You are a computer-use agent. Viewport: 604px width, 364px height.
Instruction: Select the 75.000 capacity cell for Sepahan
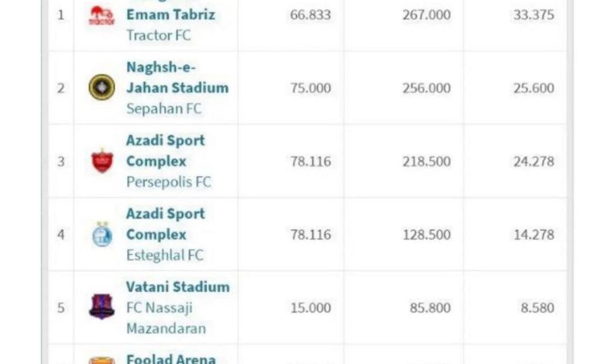click(311, 88)
